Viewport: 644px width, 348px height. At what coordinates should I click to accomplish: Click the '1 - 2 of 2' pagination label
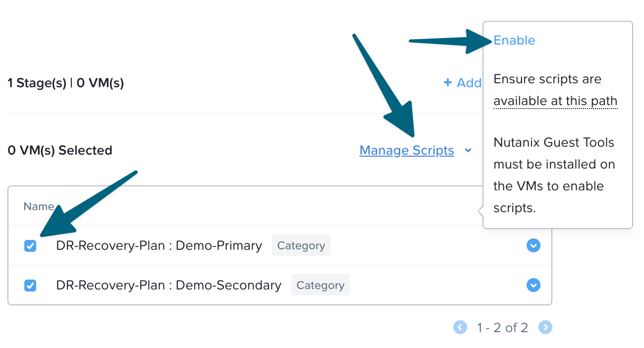pyautogui.click(x=502, y=328)
